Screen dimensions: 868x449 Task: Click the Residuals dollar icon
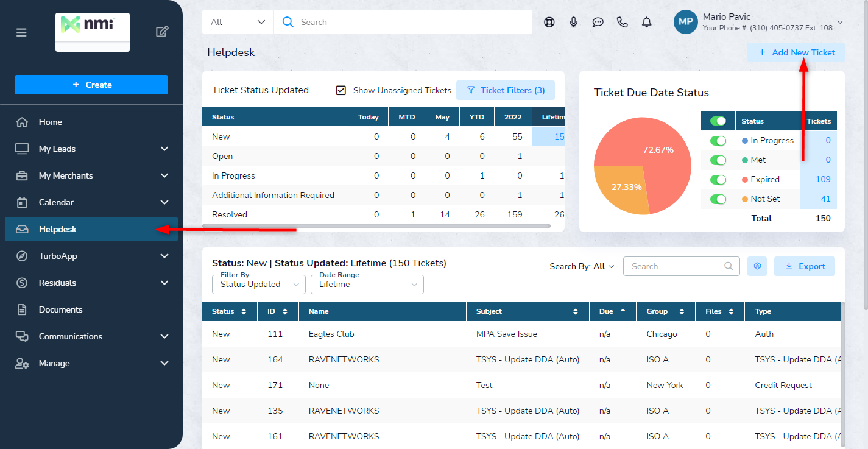point(22,283)
